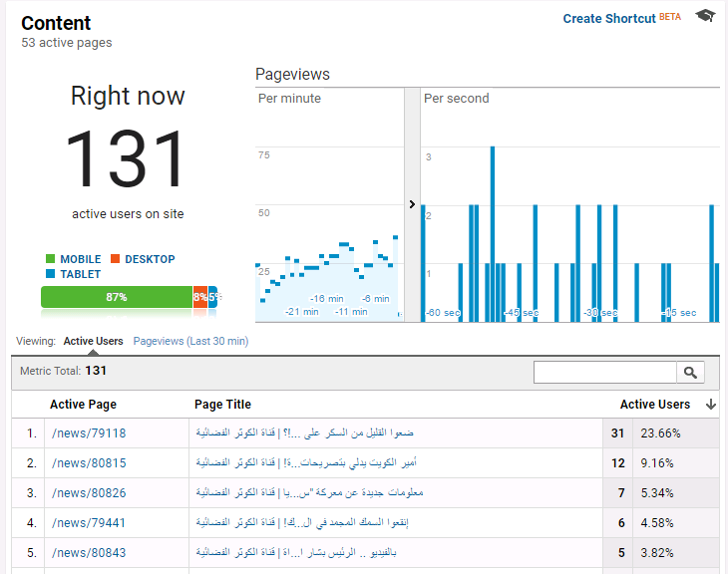Open the /news/80843 active page link

89,553
